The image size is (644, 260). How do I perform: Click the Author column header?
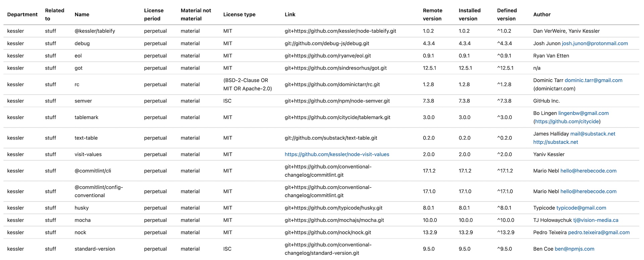542,14
